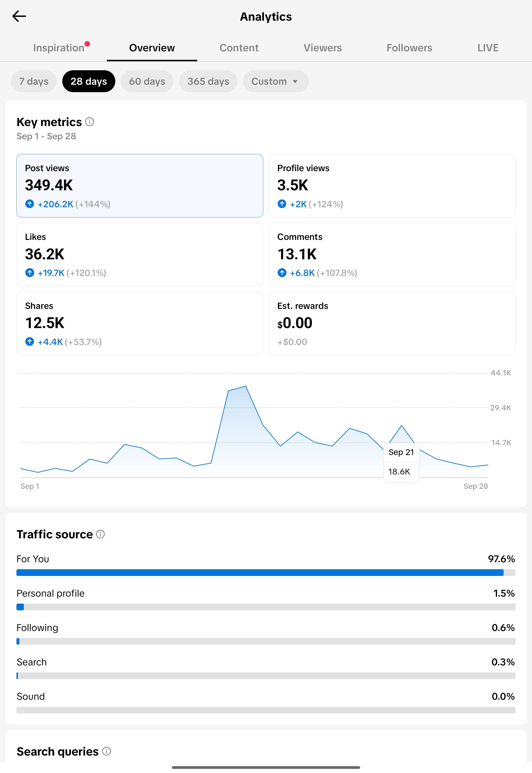Switch to the Followers tab
Viewport: 532px width, 773px height.
pyautogui.click(x=409, y=48)
